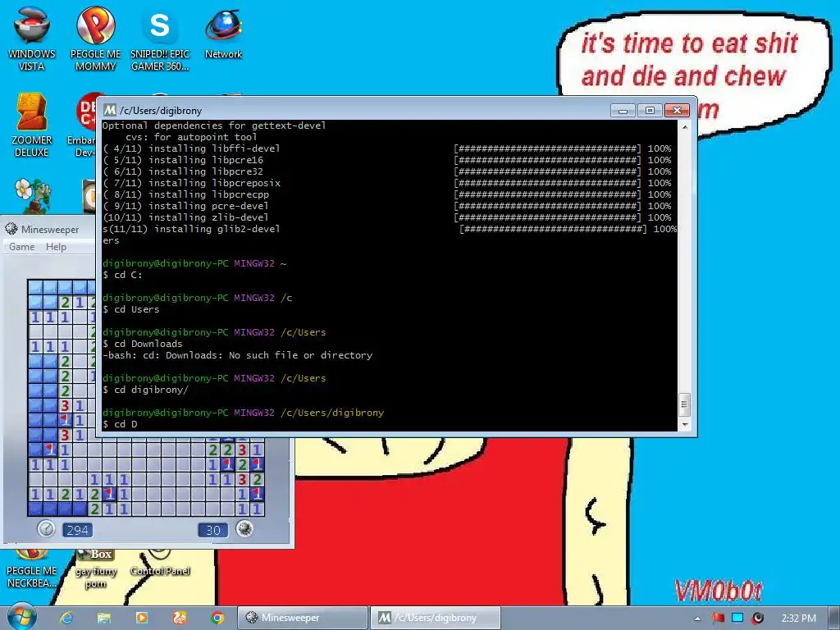This screenshot has height=630, width=840.
Task: Reveal the top-left covered Minesweeper cell
Action: click(x=35, y=287)
